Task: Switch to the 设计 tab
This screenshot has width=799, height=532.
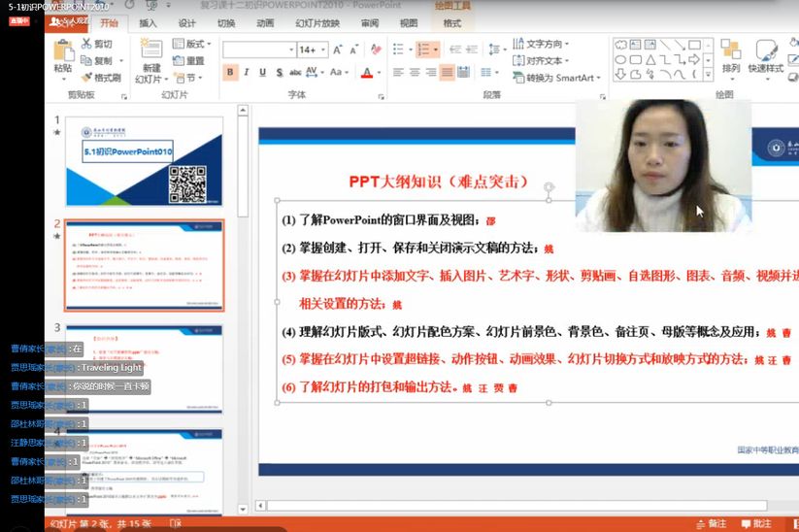Action: (x=187, y=23)
